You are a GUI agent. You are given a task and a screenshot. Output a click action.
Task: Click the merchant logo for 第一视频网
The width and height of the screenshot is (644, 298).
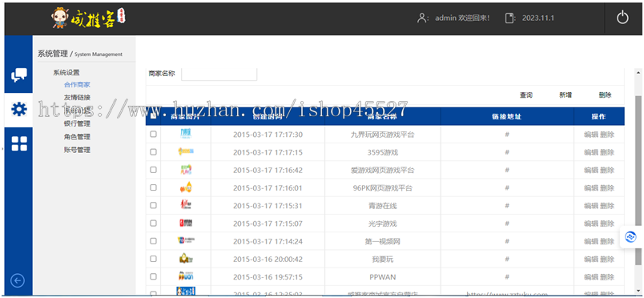(x=186, y=241)
